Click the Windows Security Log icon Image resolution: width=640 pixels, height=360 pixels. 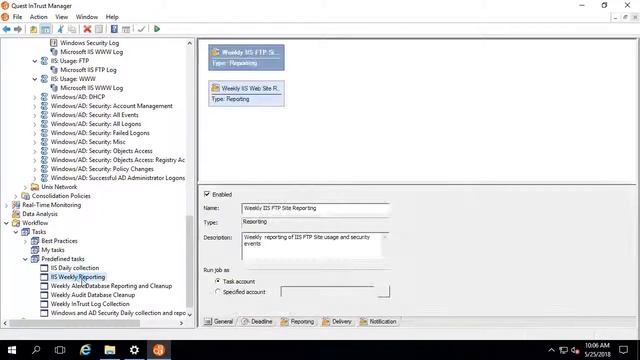pyautogui.click(x=53, y=42)
